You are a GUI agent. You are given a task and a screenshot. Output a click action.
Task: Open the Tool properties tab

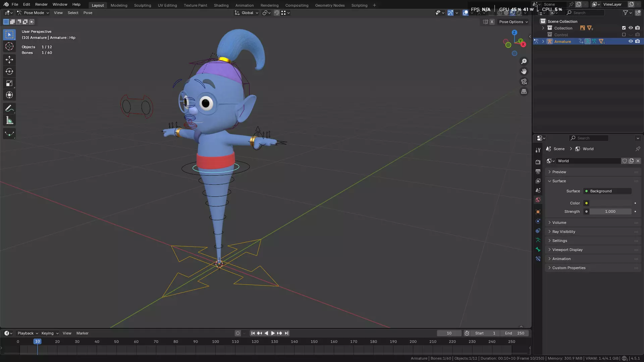pyautogui.click(x=538, y=150)
